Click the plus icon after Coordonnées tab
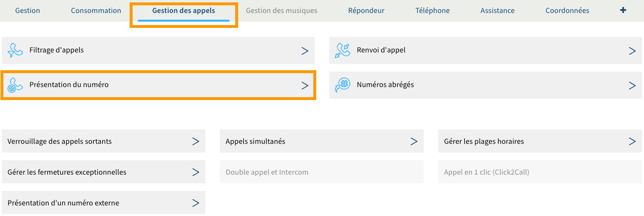This screenshot has width=644, height=216. 623,10
